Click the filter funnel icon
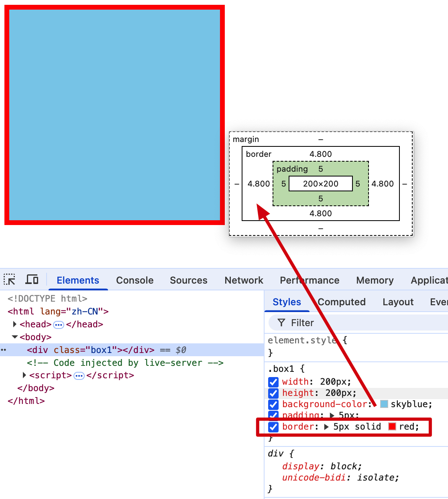 click(x=281, y=323)
